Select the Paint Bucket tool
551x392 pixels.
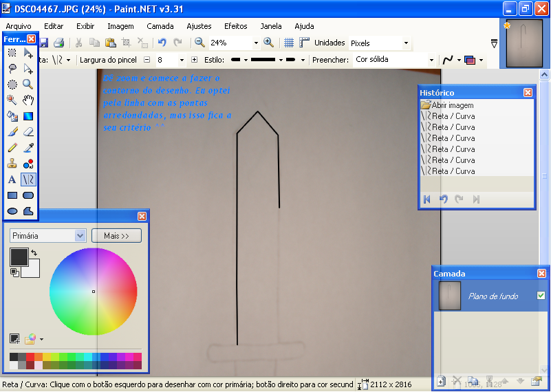12,116
